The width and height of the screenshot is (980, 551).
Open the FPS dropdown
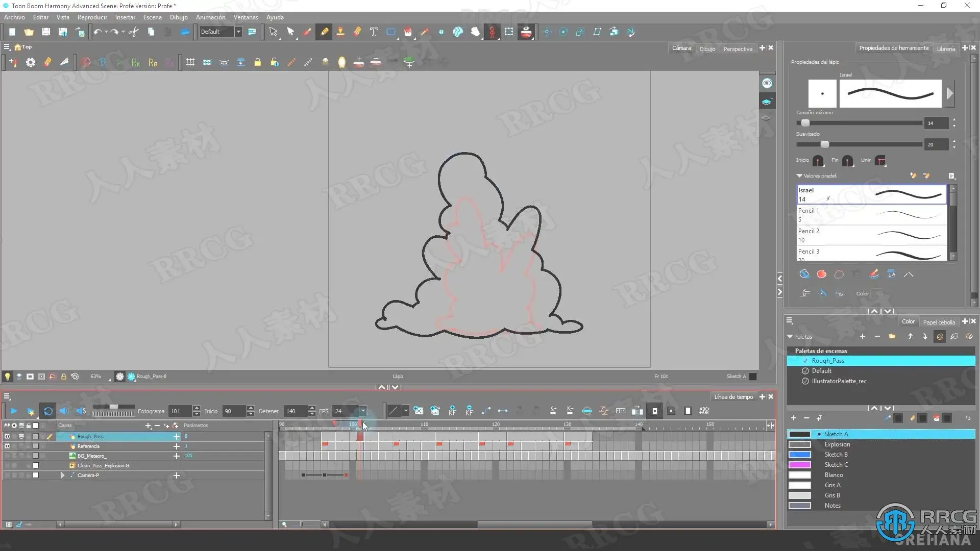pos(363,411)
